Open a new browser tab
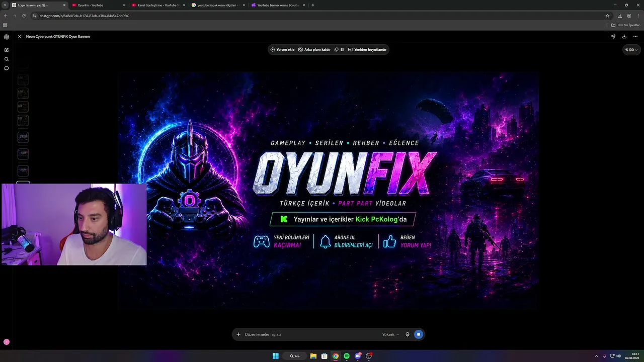This screenshot has height=362, width=644. pos(313,5)
